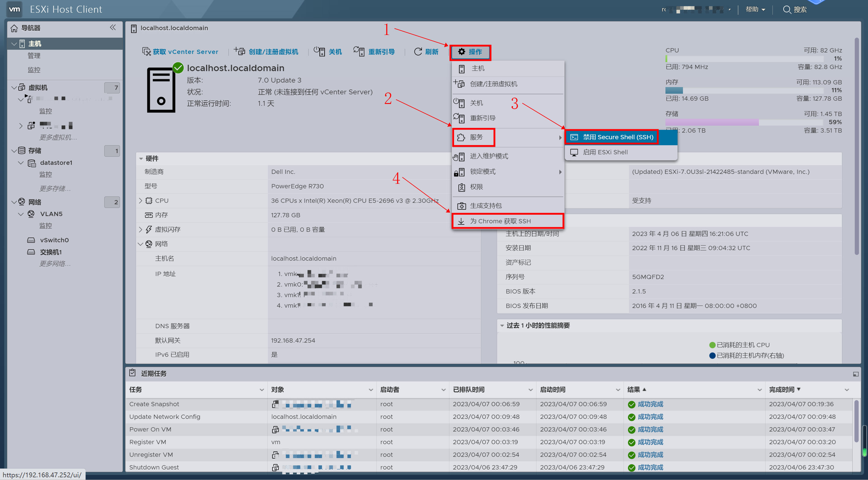Collapse the 虚拟机 tree node
Image resolution: width=868 pixels, height=480 pixels.
14,88
